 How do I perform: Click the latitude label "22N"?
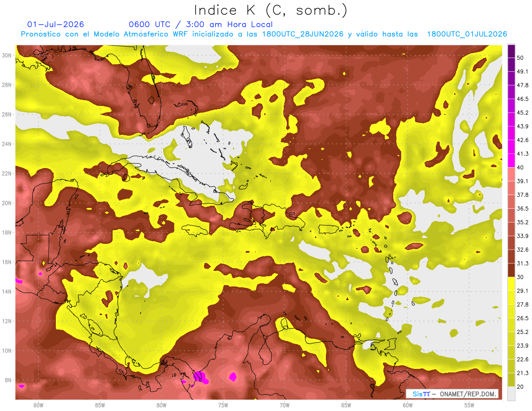pyautogui.click(x=8, y=173)
